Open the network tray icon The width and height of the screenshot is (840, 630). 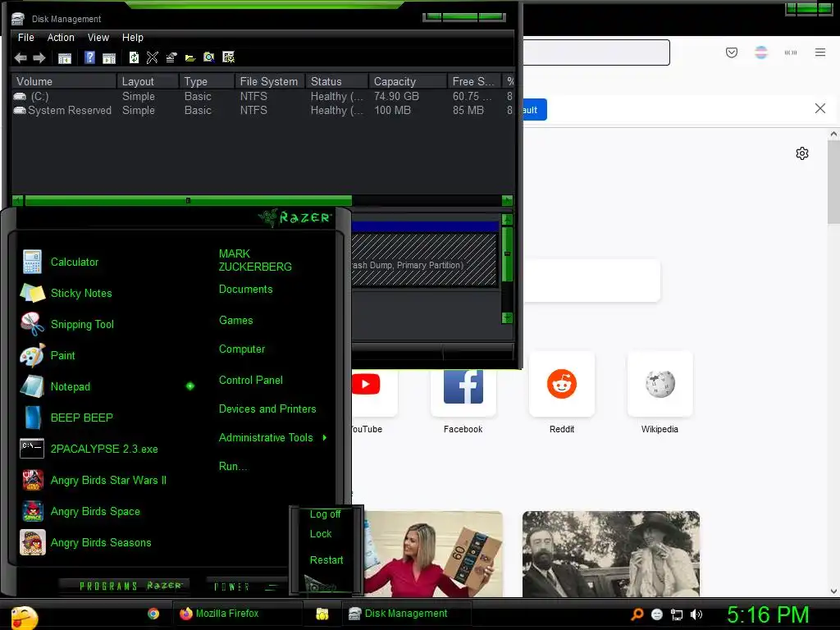click(x=677, y=614)
